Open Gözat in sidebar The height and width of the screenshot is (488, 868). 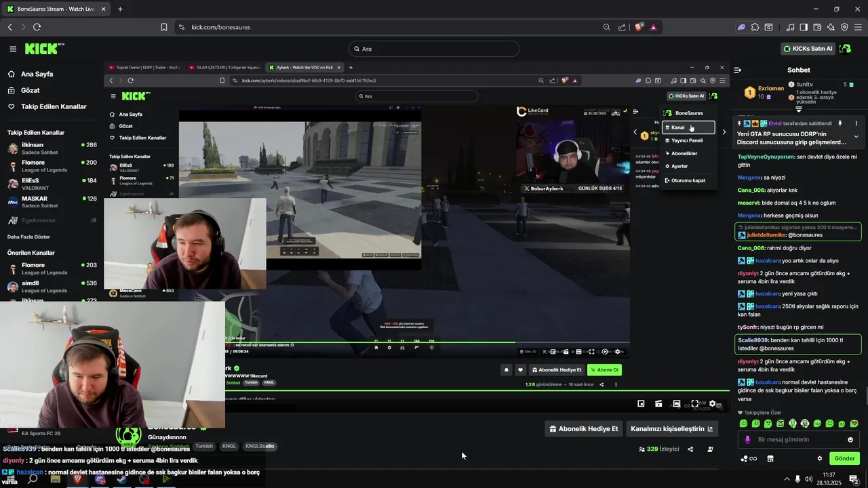31,90
